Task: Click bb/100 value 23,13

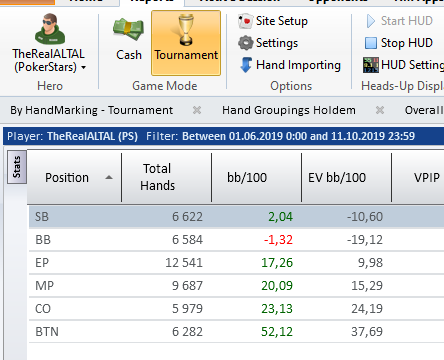Action: [x=277, y=309]
